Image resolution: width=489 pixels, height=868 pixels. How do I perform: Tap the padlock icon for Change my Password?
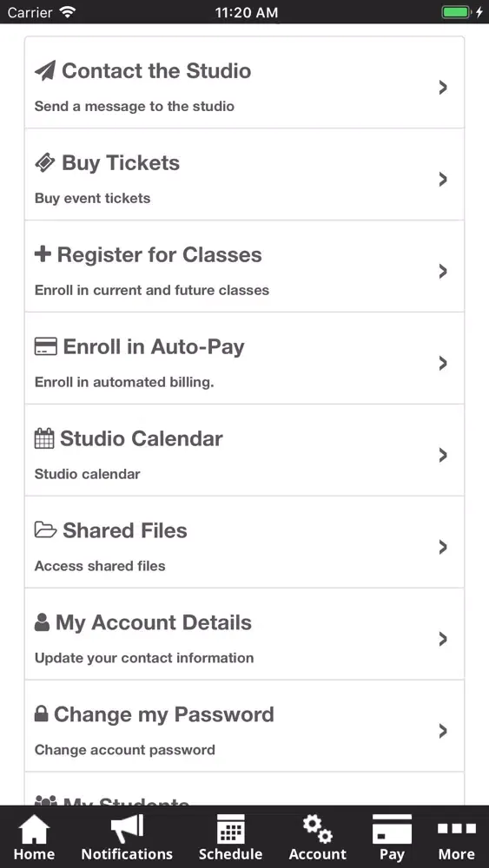click(x=41, y=714)
